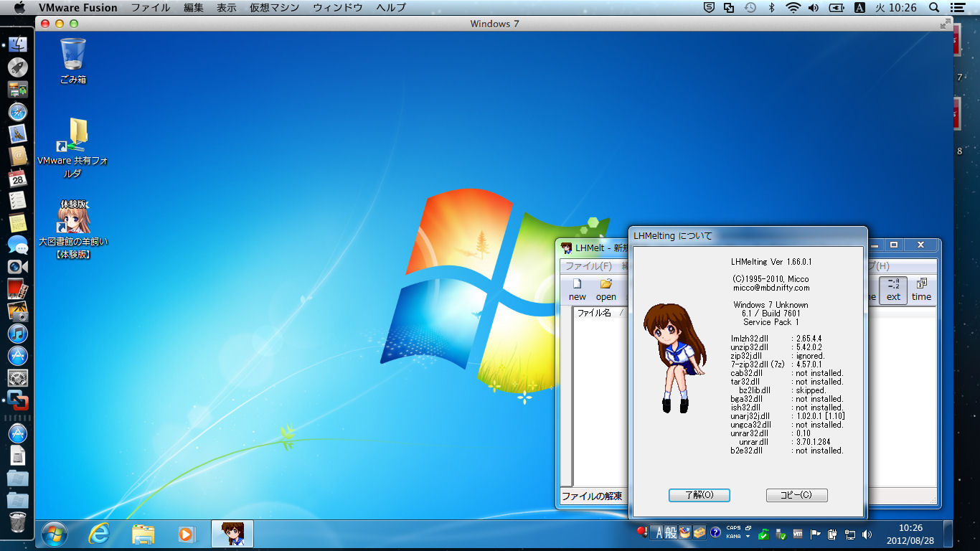Toggle the ext button in LHMelt toolbar
Screen dimensions: 980x551
[893, 290]
